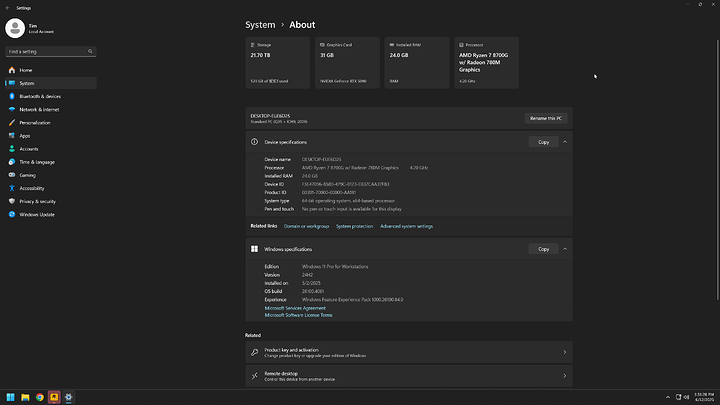Select the Device ID value text
This screenshot has height=405, width=720.
(345, 184)
